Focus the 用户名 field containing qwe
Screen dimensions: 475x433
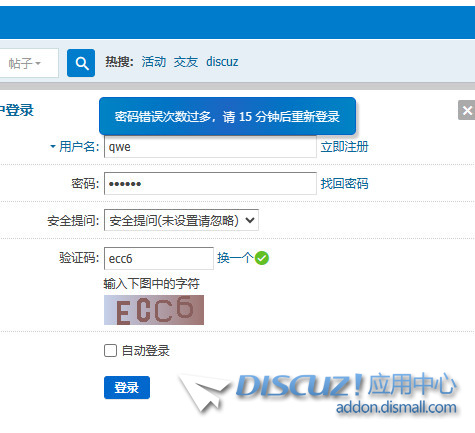pos(210,147)
